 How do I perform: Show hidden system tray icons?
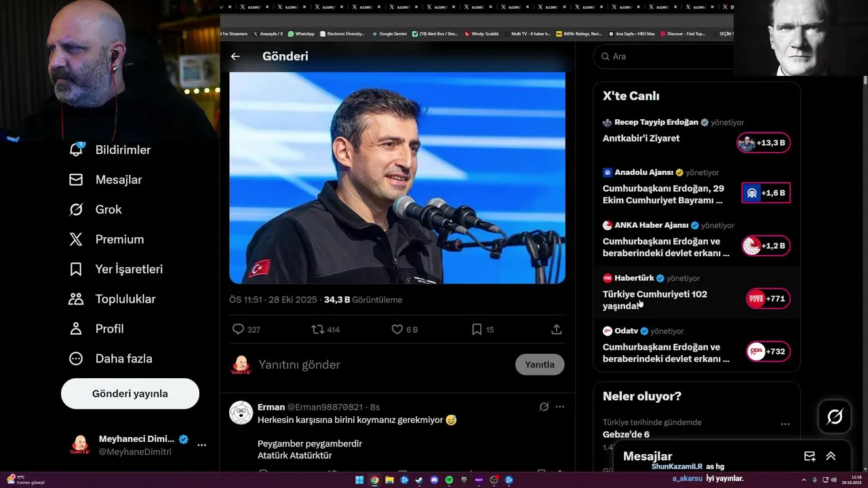(x=804, y=480)
